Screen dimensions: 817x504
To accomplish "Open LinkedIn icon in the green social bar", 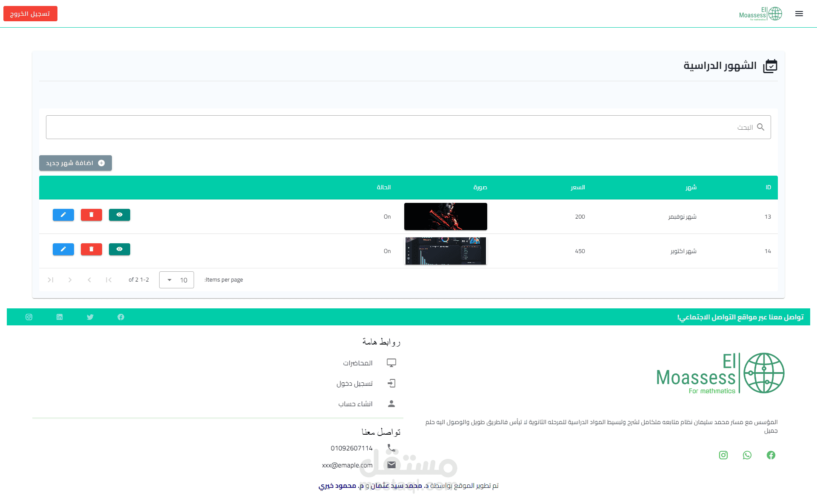I will [60, 317].
